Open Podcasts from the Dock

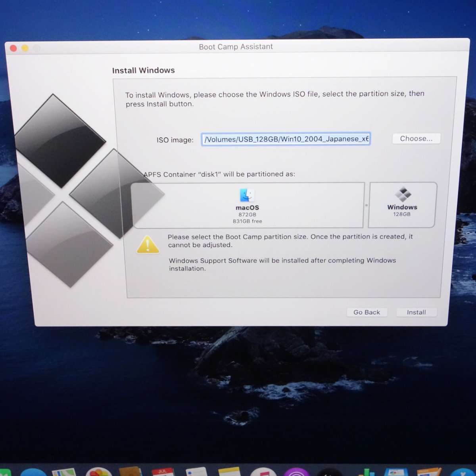coord(296,473)
